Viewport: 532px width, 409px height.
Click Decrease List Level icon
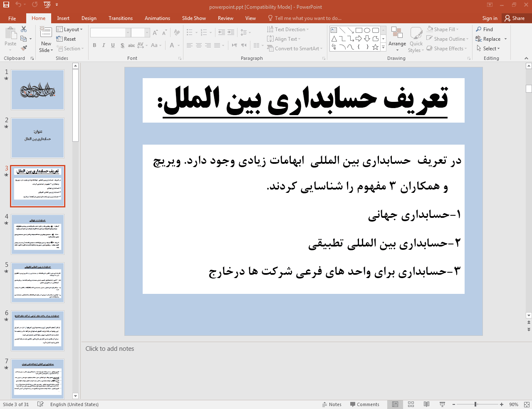[x=222, y=32]
